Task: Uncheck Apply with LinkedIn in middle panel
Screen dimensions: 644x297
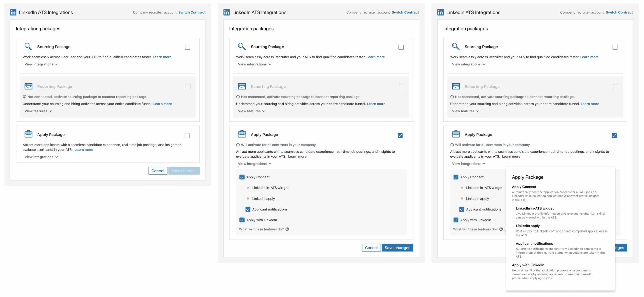Action: 242,220
